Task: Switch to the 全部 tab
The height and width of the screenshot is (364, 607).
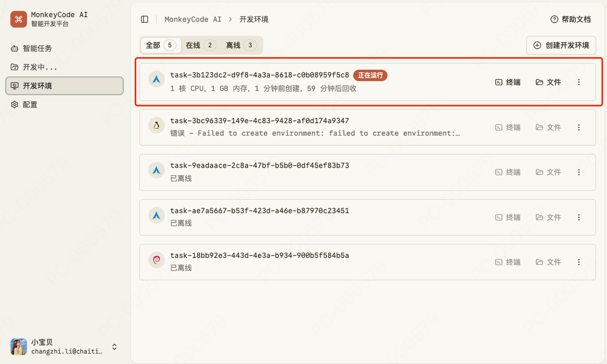Action: [x=161, y=45]
